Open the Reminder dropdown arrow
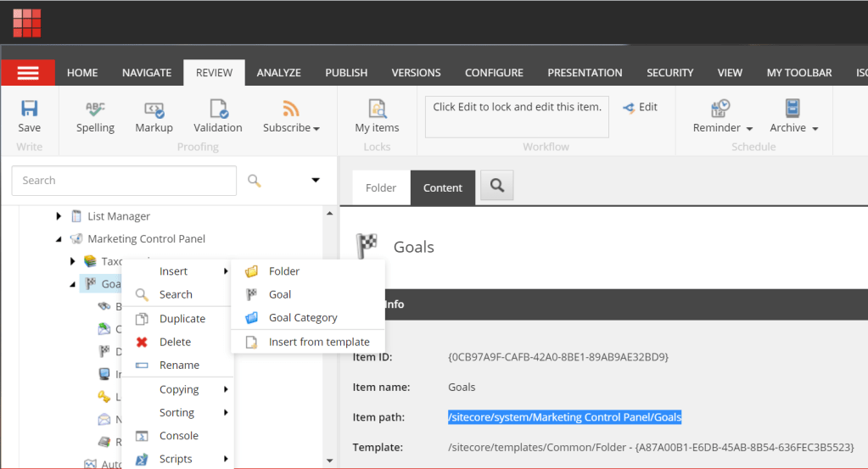 [x=749, y=128]
